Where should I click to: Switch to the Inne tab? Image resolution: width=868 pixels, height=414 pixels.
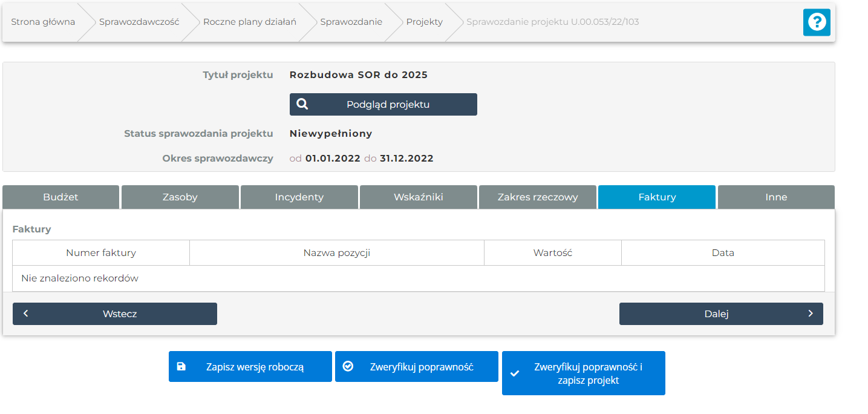pos(776,197)
